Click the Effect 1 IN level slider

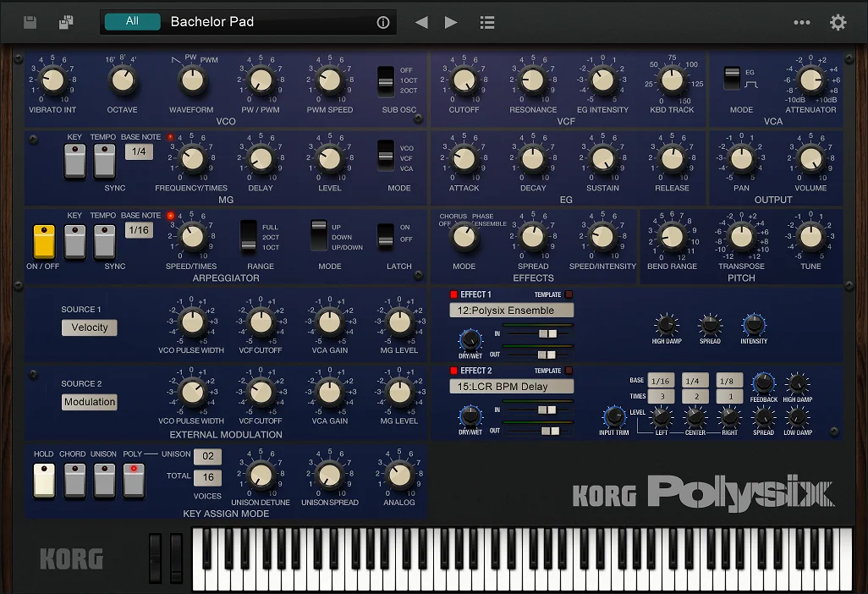(x=539, y=333)
